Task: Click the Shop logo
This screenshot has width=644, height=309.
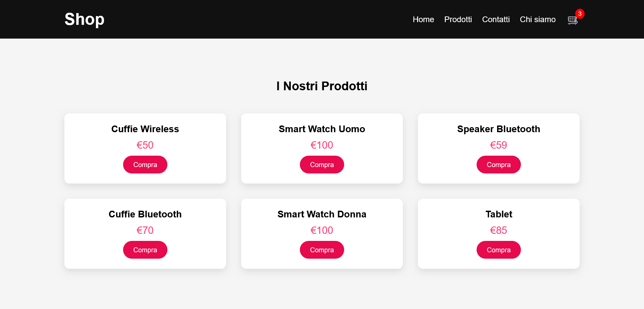Action: (85, 19)
